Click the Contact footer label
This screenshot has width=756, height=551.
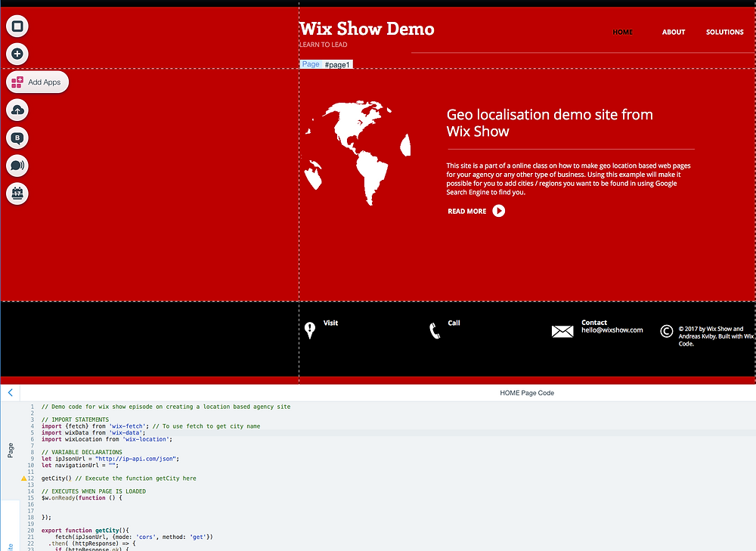[594, 323]
